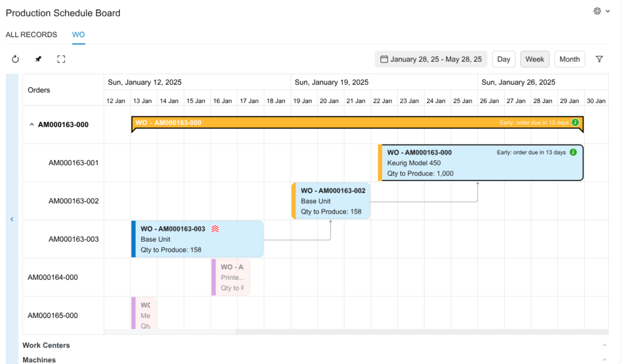The width and height of the screenshot is (624, 364).
Task: Open the date range picker January 28 - May 28
Action: tap(431, 59)
